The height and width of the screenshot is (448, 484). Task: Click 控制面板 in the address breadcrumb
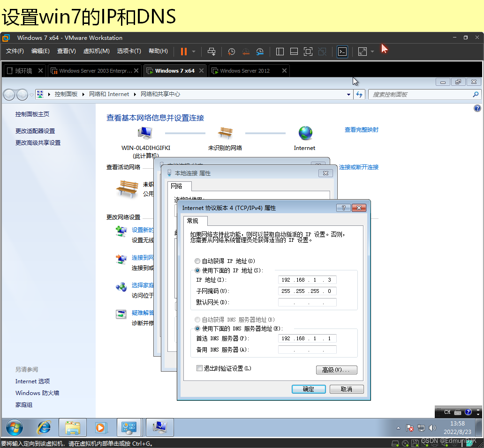(66, 94)
